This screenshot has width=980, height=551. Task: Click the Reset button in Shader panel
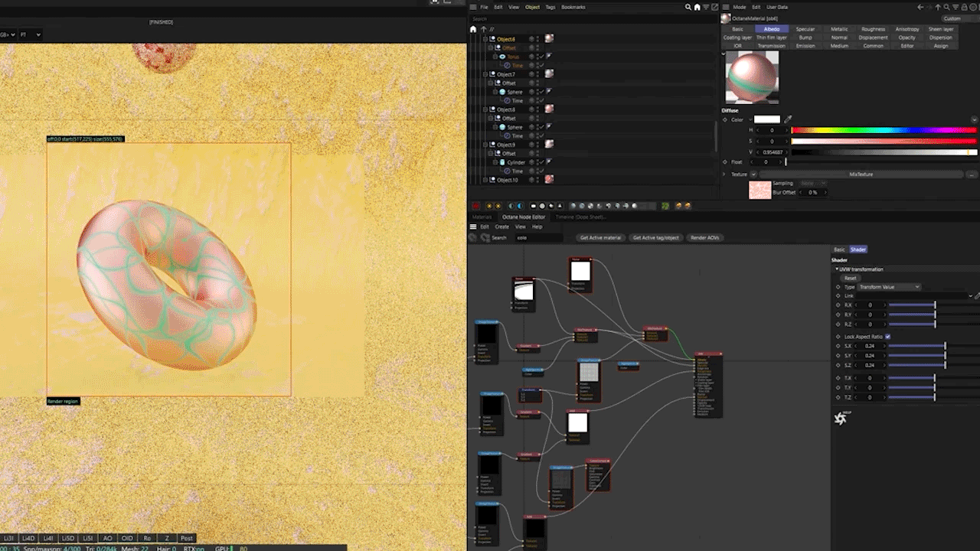point(850,278)
